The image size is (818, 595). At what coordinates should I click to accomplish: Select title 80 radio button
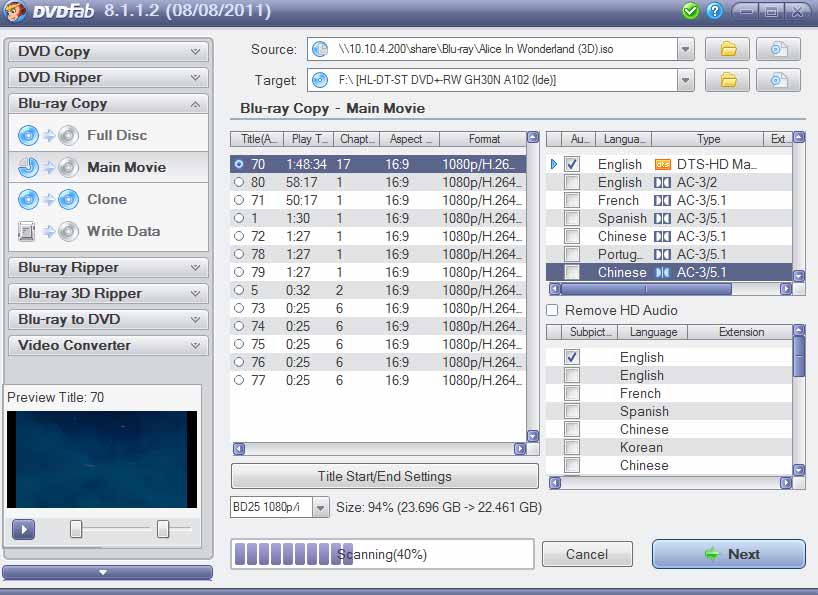(x=239, y=183)
